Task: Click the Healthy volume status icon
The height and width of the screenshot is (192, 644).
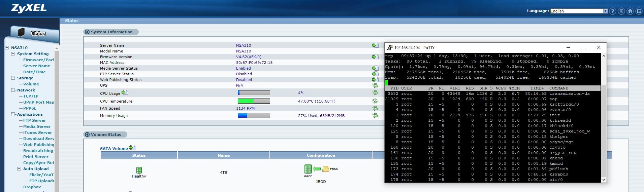Action: coord(139,170)
